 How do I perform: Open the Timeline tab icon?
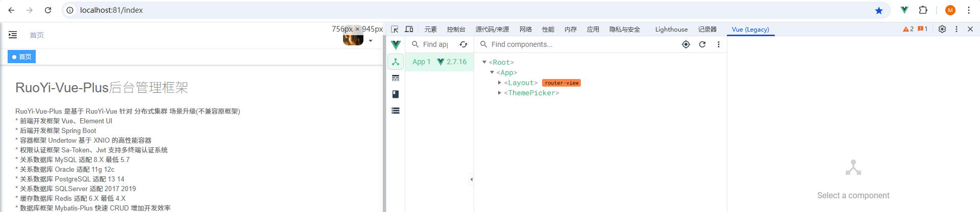[396, 78]
